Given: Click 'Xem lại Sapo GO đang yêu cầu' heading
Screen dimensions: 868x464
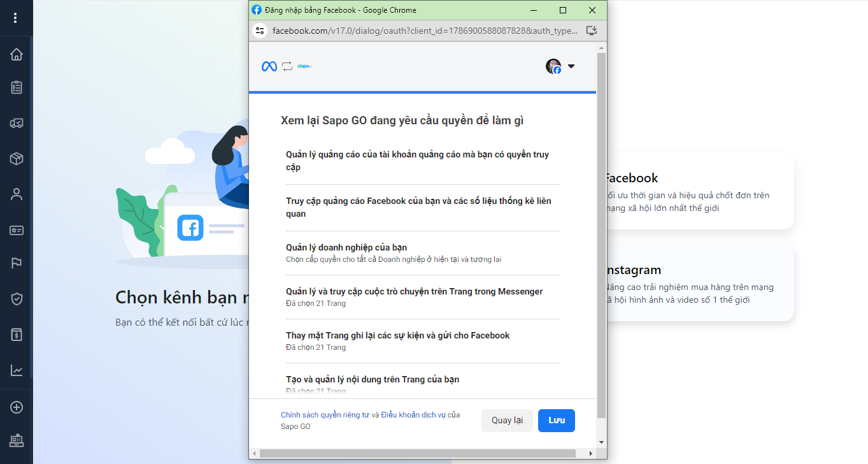Looking at the screenshot, I should click(402, 120).
